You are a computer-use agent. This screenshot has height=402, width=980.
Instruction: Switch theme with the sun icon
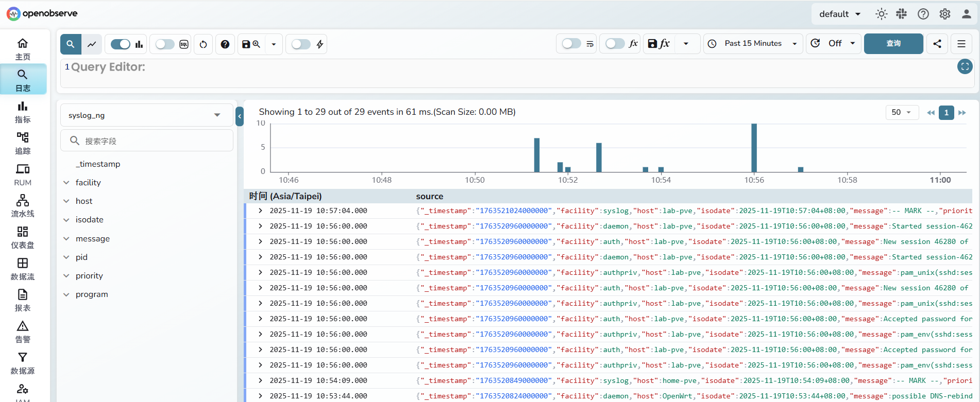[881, 14]
